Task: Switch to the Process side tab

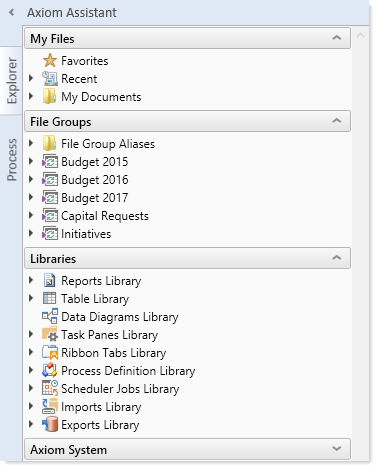Action: pyautogui.click(x=12, y=160)
